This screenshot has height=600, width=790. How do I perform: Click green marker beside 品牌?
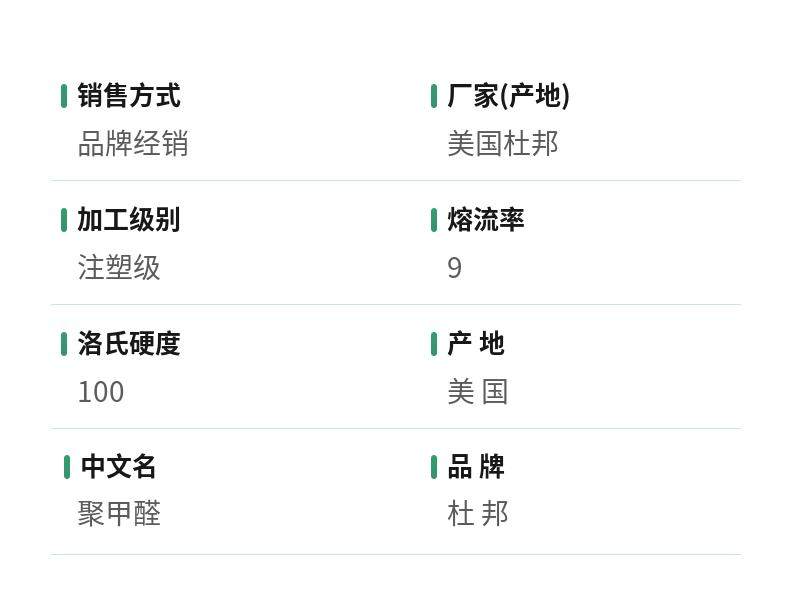click(434, 467)
